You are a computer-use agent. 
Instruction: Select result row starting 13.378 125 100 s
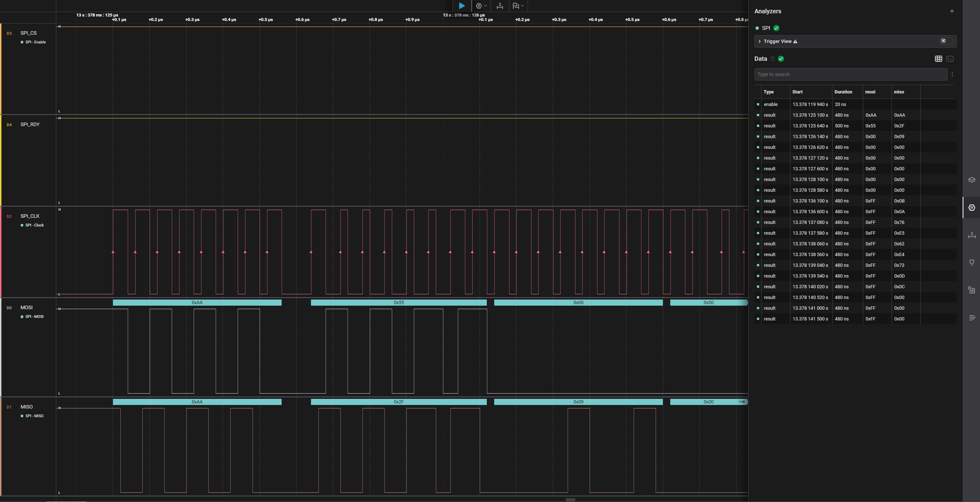tap(855, 115)
